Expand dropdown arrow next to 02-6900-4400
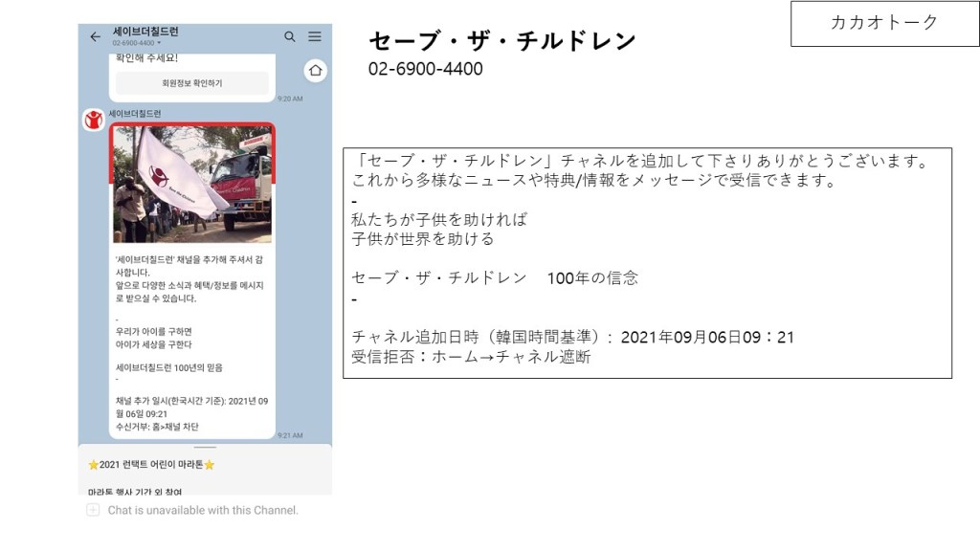Screen dimensions: 980x551 click(x=160, y=43)
